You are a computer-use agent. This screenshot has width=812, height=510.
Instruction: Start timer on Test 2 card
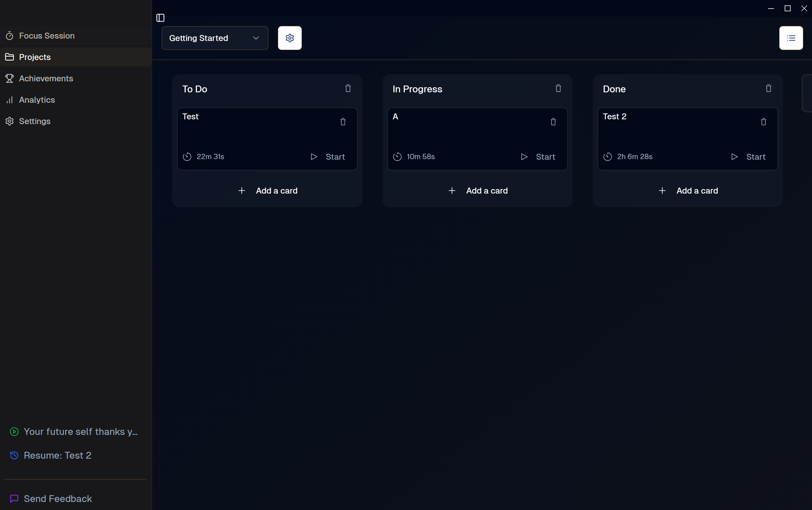point(748,157)
